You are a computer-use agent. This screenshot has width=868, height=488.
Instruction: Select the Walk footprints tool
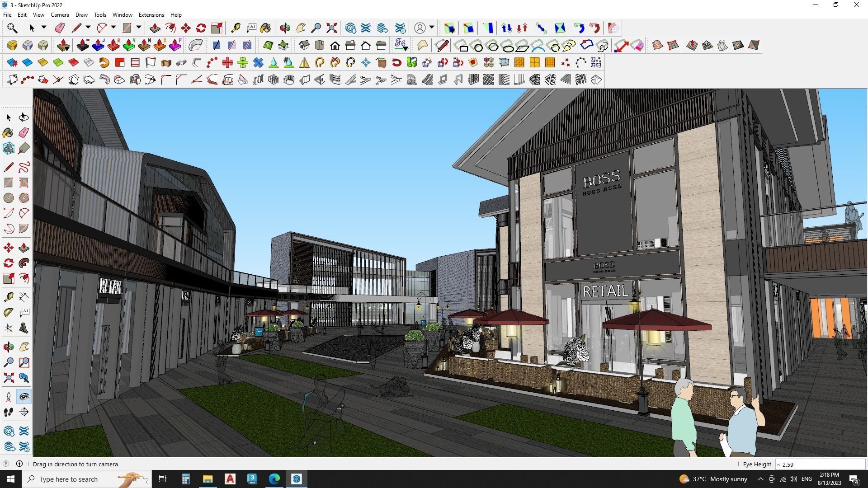(9, 412)
